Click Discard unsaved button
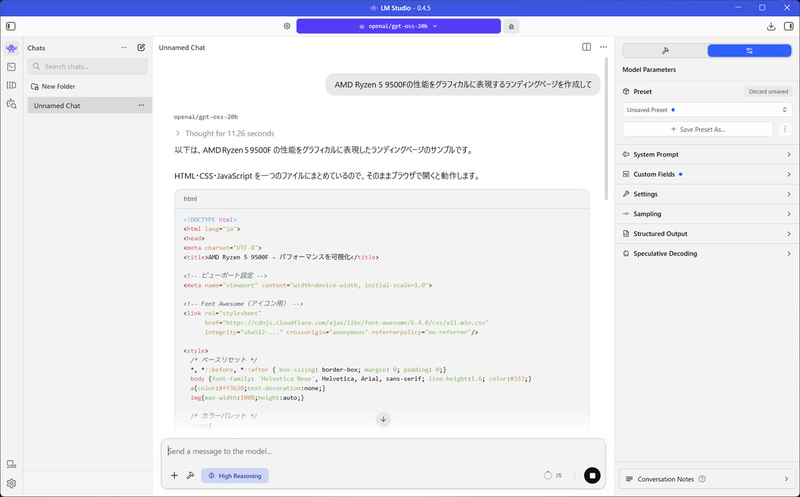Screen dimensions: 800x497 (x=768, y=91)
